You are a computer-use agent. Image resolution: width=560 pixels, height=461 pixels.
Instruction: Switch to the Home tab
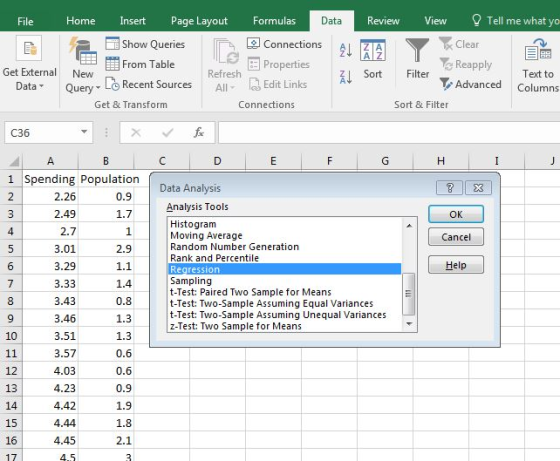[x=81, y=21]
